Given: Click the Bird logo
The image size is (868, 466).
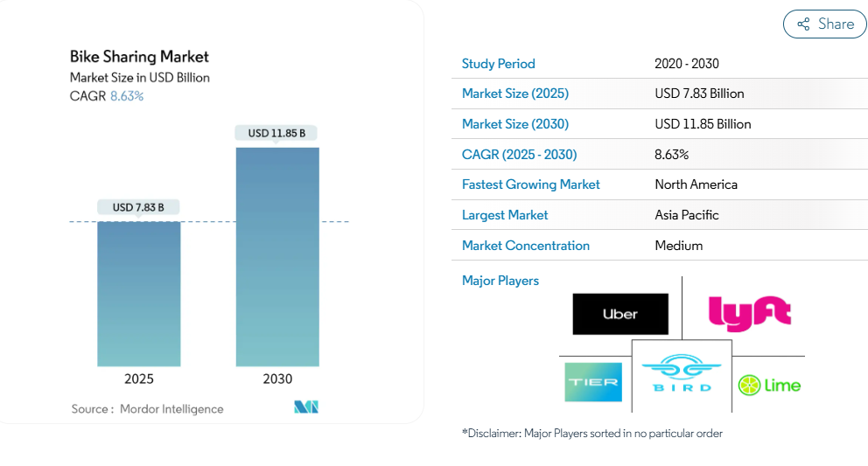Looking at the screenshot, I should point(682,374).
